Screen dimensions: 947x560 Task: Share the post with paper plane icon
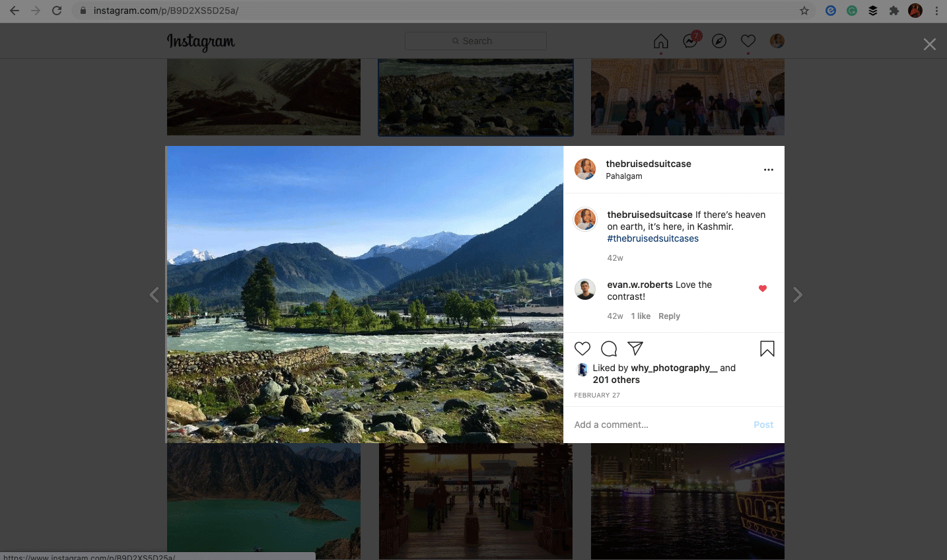tap(635, 348)
